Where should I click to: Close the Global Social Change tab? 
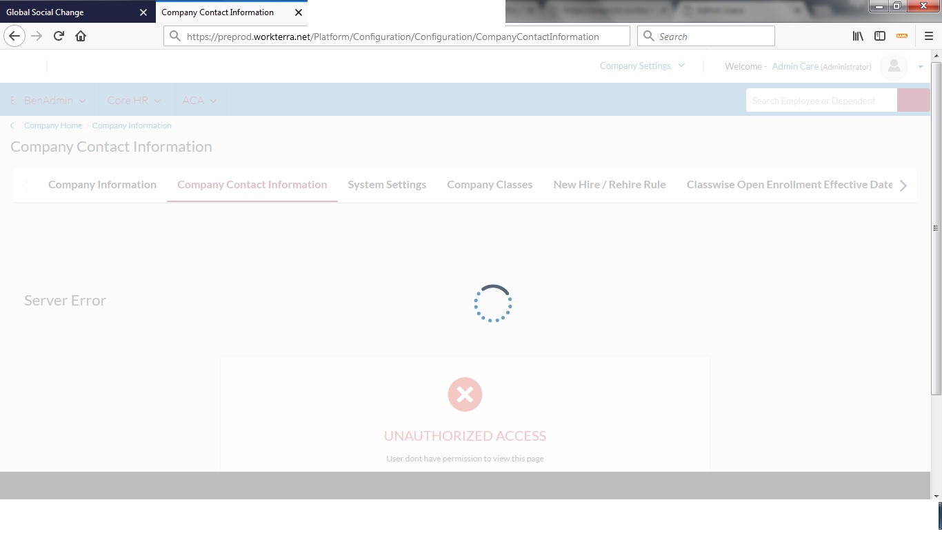pyautogui.click(x=143, y=12)
